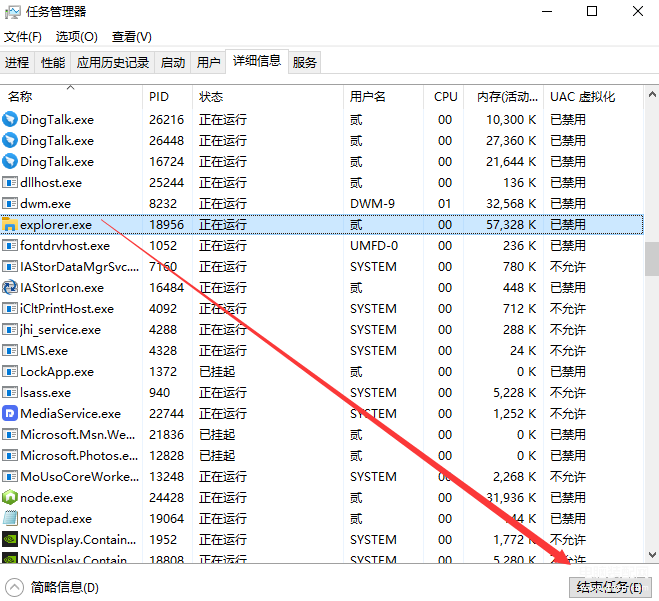659x601 pixels.
Task: Click the DingTalk icon for PID 26448
Action: (10, 140)
